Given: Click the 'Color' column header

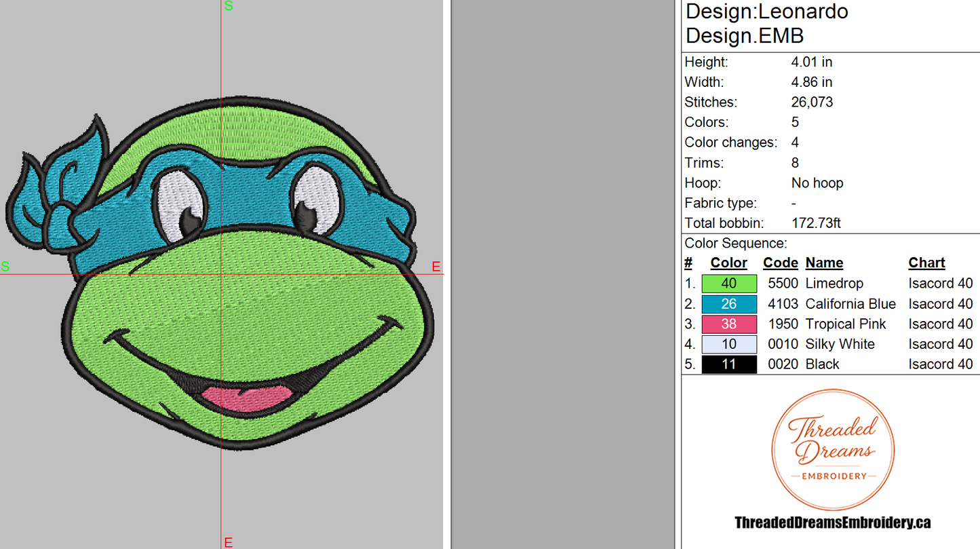Looking at the screenshot, I should (x=729, y=263).
